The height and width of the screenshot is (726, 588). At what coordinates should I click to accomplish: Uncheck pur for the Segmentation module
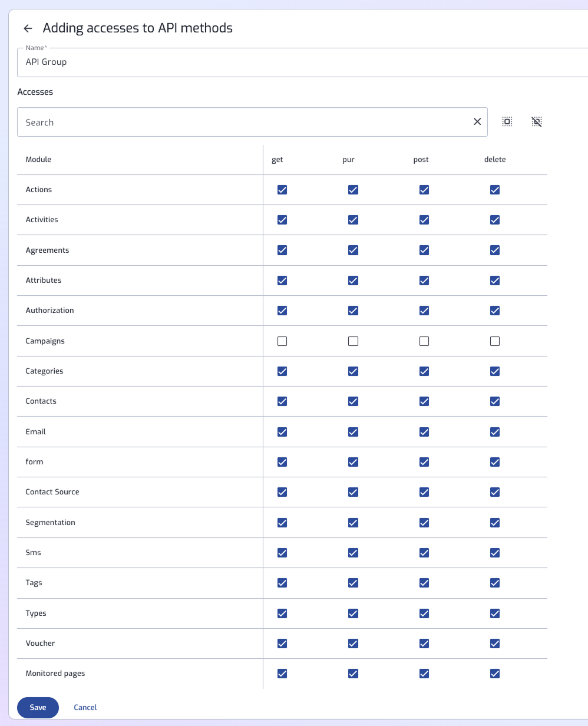(353, 523)
